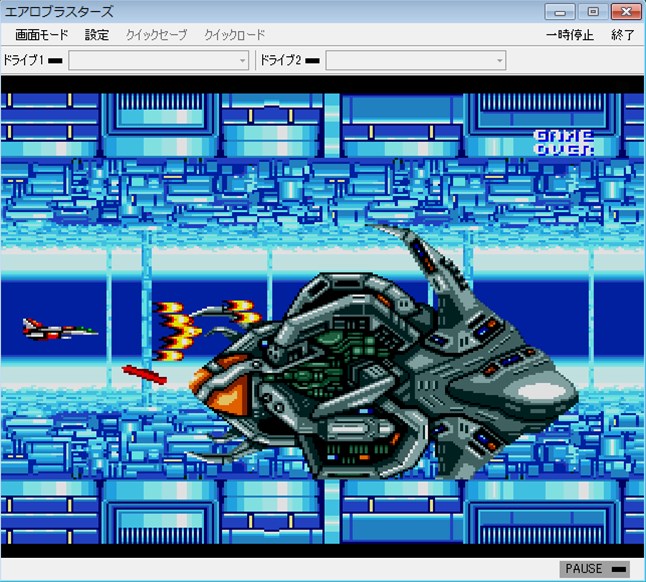Click the ドライブ2 access indicator
Screen dimensions: 646x582
(x=312, y=61)
